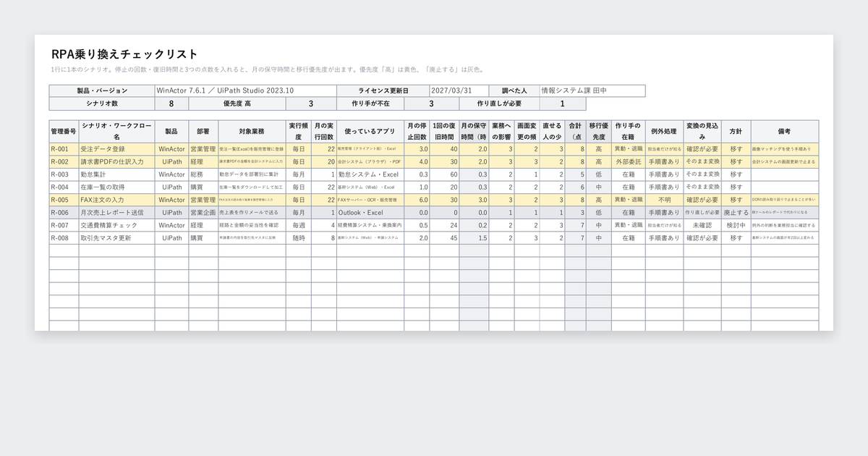Select the '管理番号' column header

tap(64, 132)
